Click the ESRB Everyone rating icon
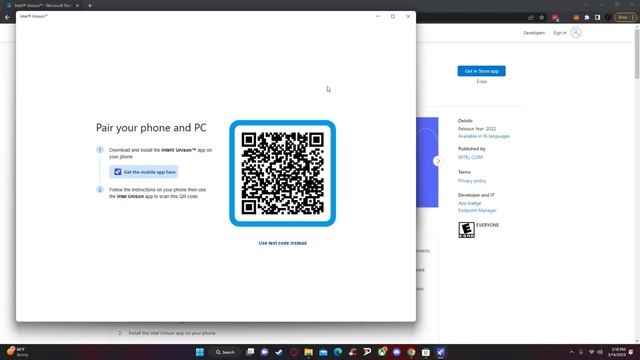640x360 pixels. click(466, 230)
